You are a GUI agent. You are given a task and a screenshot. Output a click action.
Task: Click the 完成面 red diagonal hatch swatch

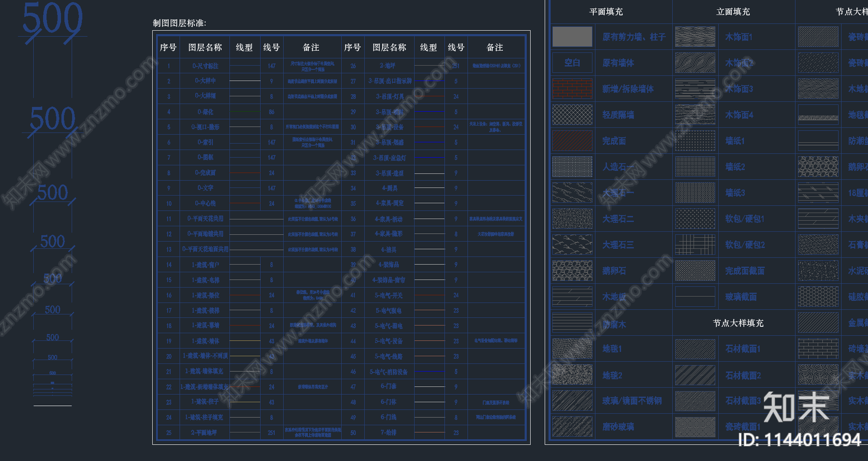click(572, 141)
